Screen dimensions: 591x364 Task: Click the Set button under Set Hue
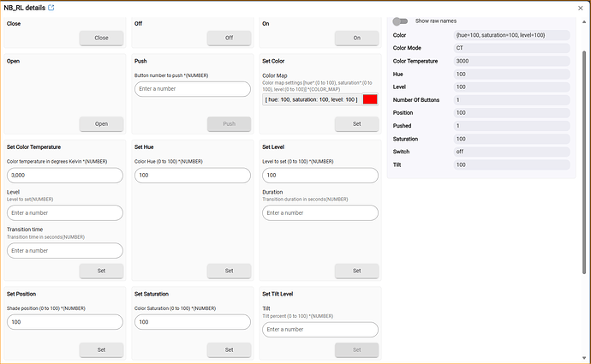[x=229, y=271]
